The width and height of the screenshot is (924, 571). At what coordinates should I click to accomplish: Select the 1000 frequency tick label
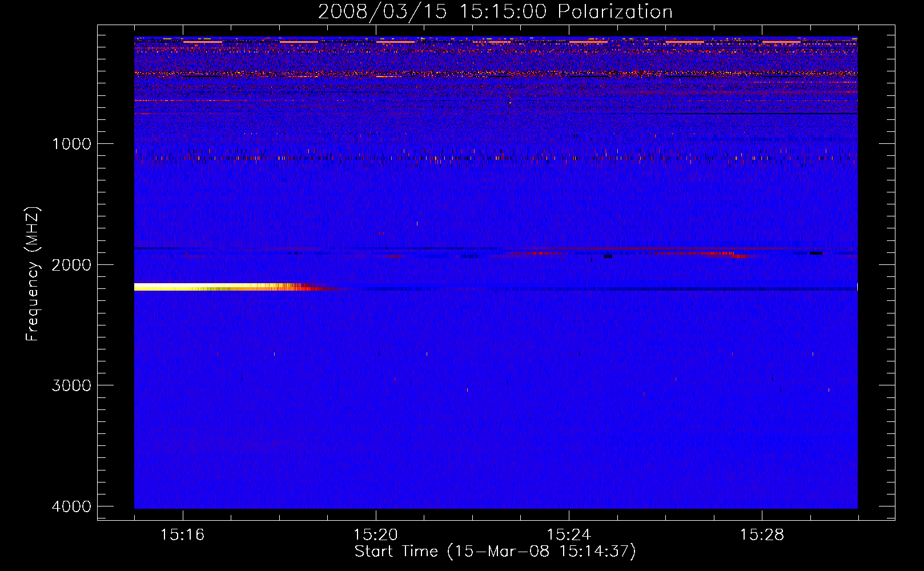point(71,144)
